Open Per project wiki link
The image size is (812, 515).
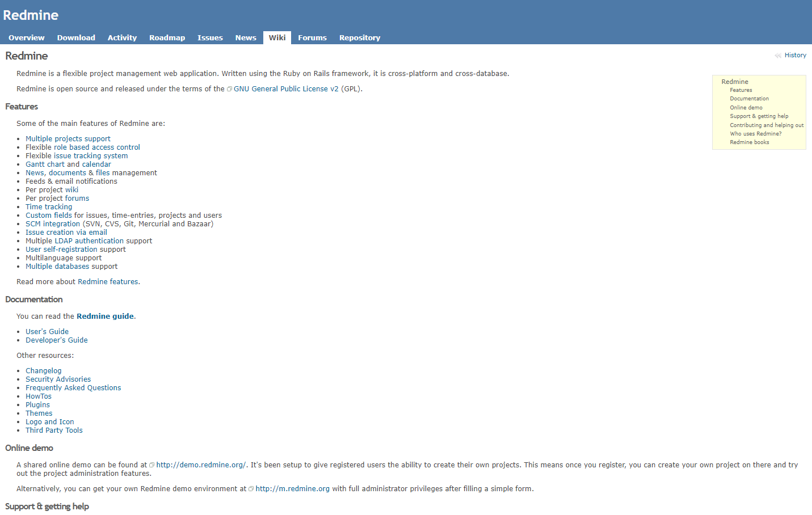pos(71,190)
